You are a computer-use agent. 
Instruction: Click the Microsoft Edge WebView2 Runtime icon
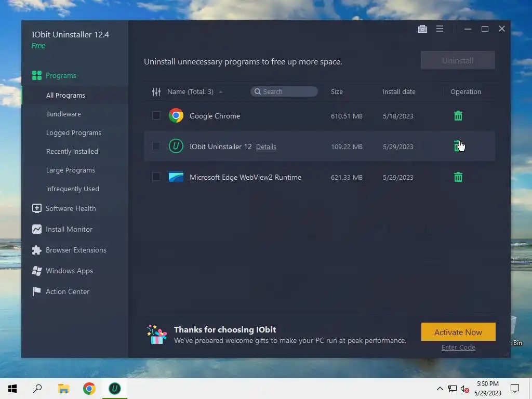click(x=176, y=177)
